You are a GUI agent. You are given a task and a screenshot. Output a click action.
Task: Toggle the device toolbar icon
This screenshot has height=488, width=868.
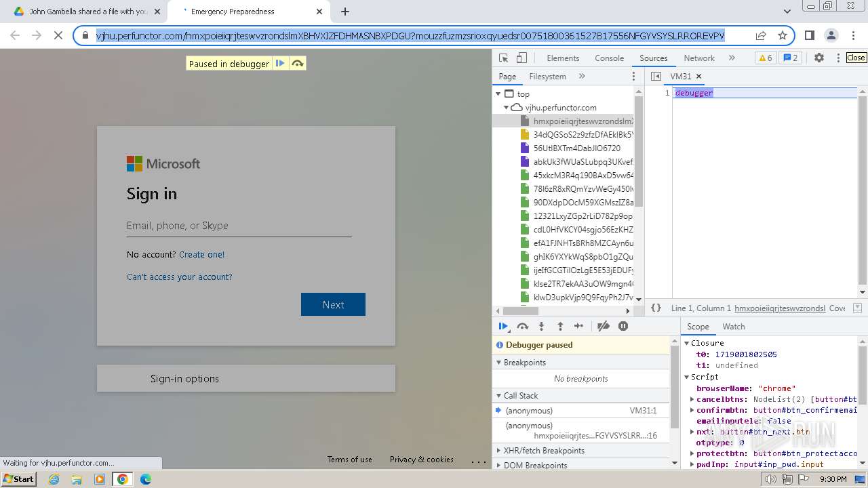coord(521,58)
